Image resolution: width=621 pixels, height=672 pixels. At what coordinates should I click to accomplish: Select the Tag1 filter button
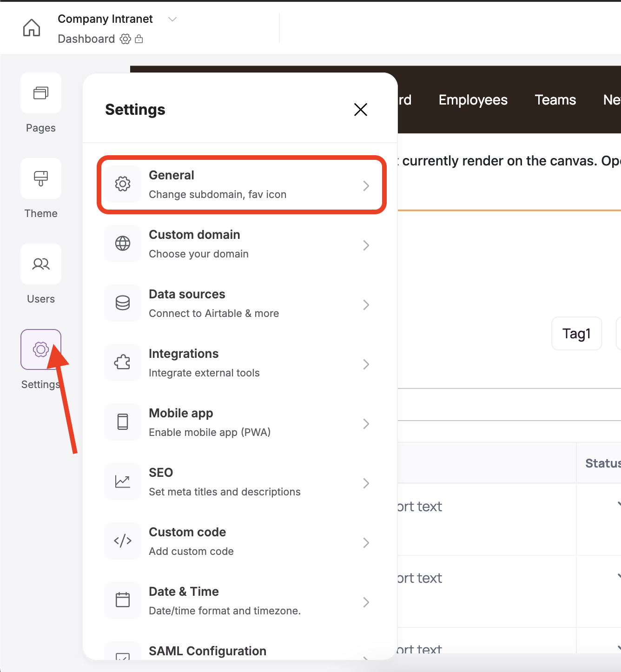pyautogui.click(x=577, y=334)
